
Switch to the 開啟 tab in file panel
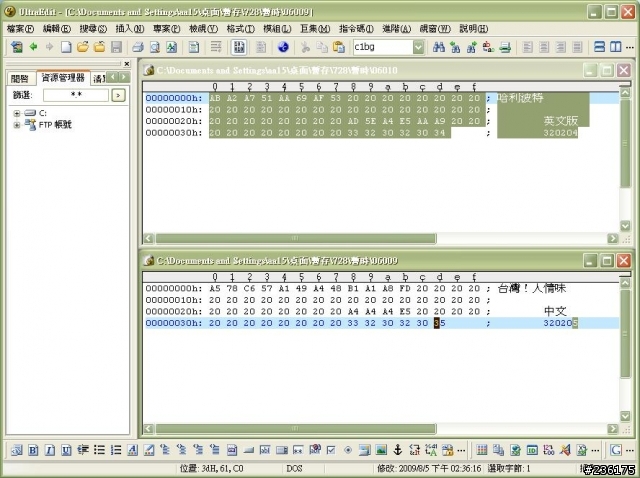click(20, 78)
